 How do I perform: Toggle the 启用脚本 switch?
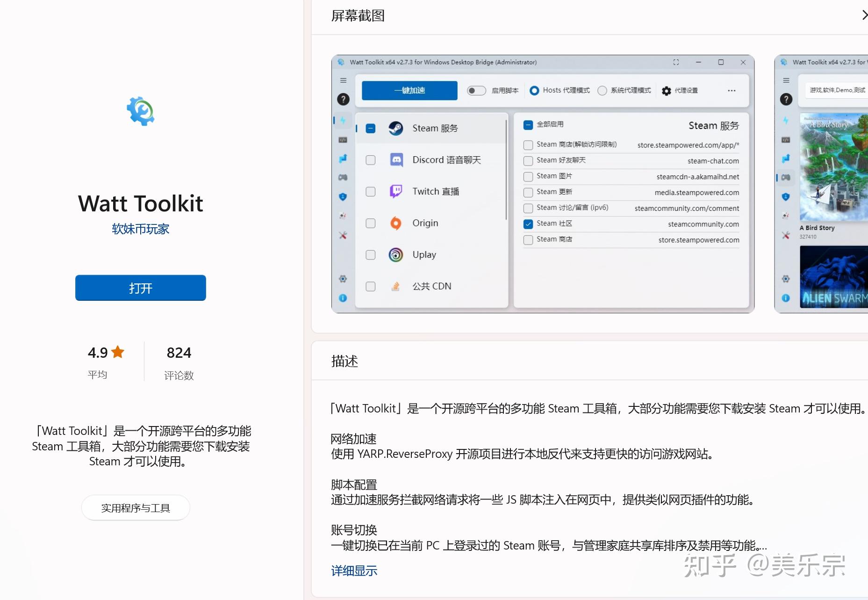coord(476,91)
